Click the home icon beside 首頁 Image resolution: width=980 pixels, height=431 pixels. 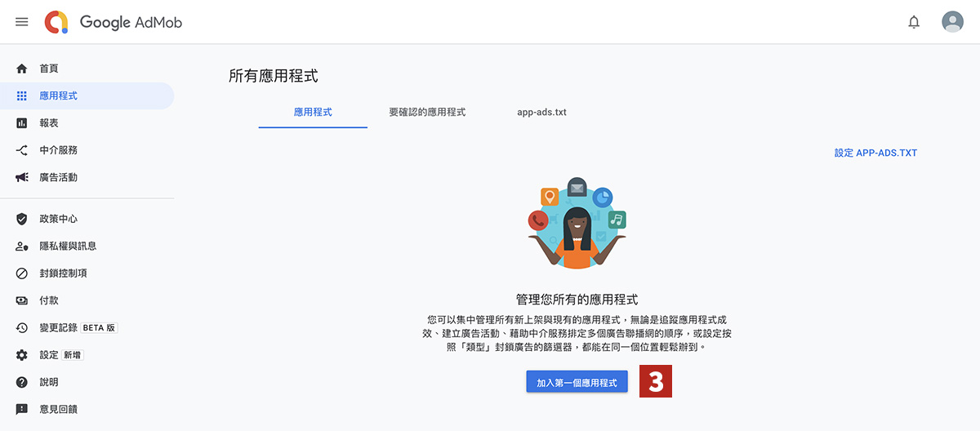[x=22, y=69]
